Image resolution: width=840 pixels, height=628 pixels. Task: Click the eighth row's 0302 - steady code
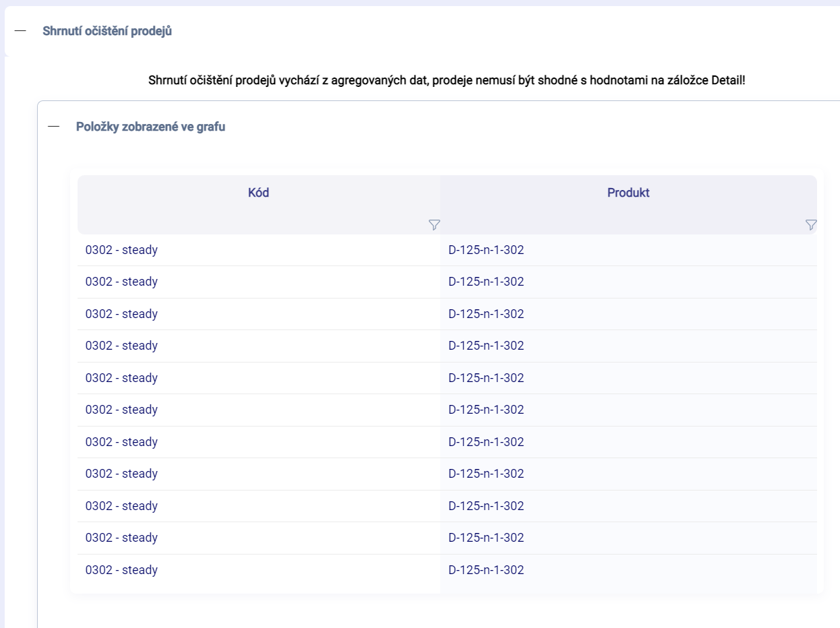point(121,474)
